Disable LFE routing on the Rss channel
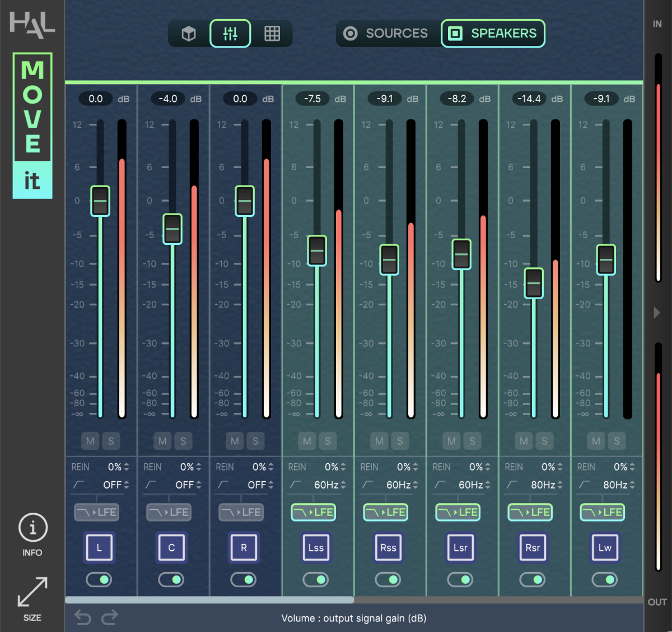Screen dimensions: 672x632 coord(386,512)
